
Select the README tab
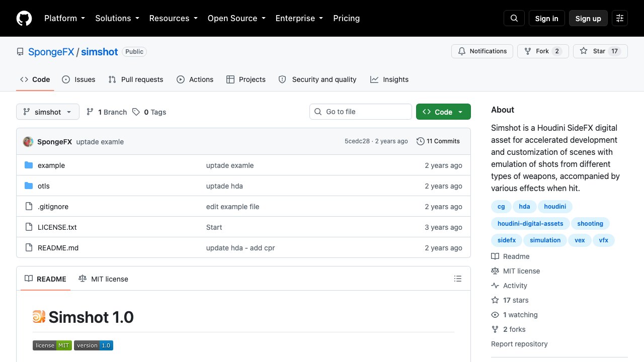(x=45, y=279)
